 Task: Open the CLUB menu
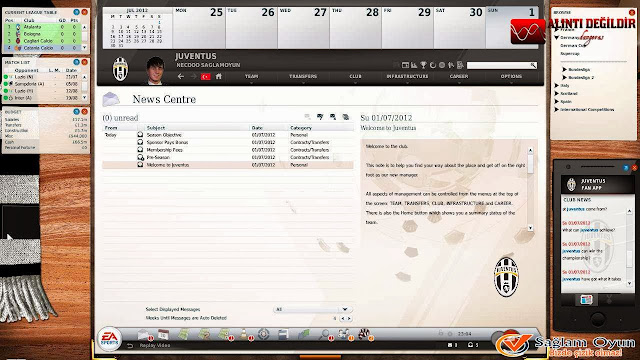(x=356, y=76)
